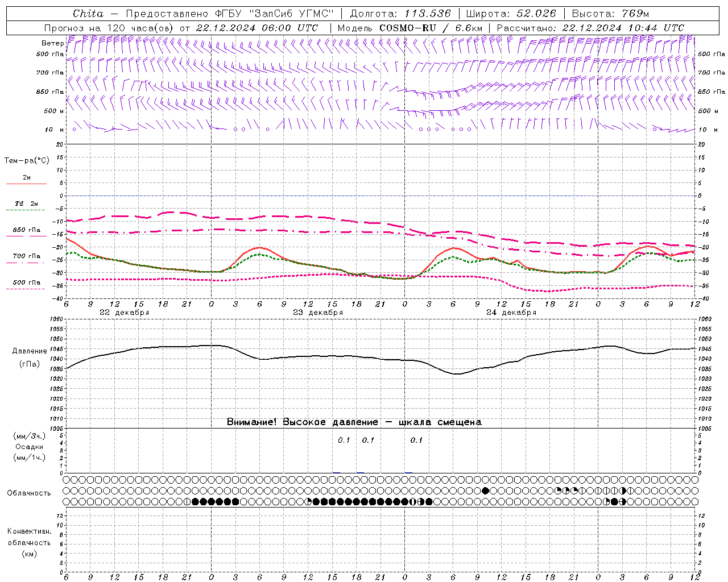Click left temperature axis value "20"
Viewport: 728px width, 582px height.
[60, 144]
